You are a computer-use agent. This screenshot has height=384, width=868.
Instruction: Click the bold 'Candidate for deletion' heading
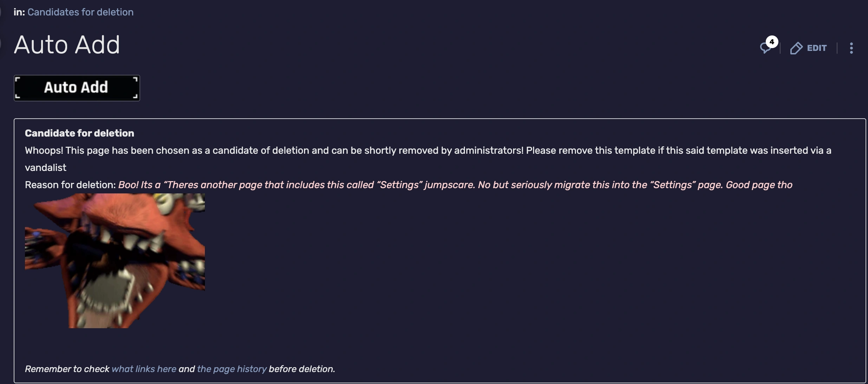[x=79, y=133]
